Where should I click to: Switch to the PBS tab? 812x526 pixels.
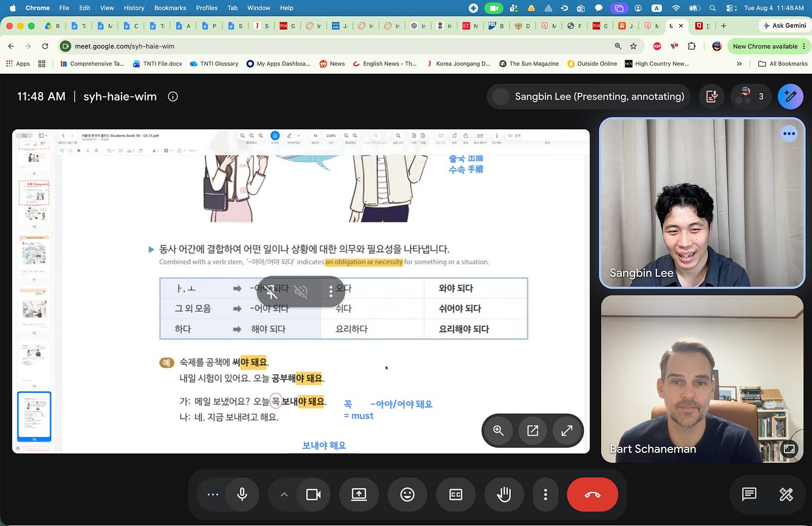[496, 26]
